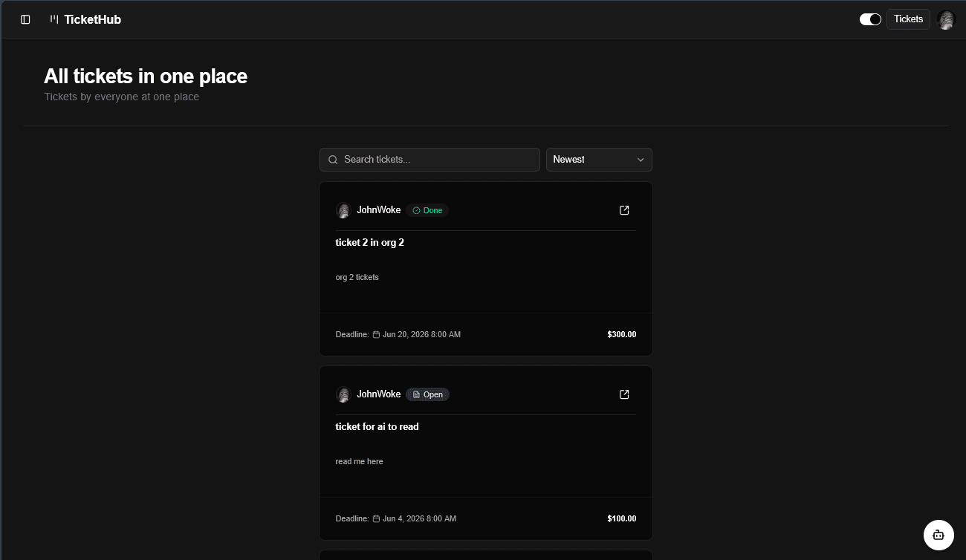Focus the Search tickets field
Screen dimensions: 966x560
coord(429,160)
